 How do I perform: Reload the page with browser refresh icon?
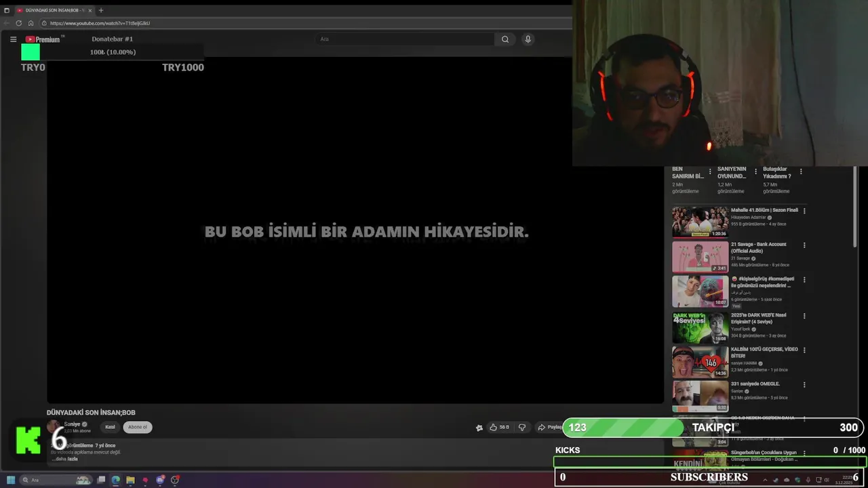pyautogui.click(x=18, y=23)
